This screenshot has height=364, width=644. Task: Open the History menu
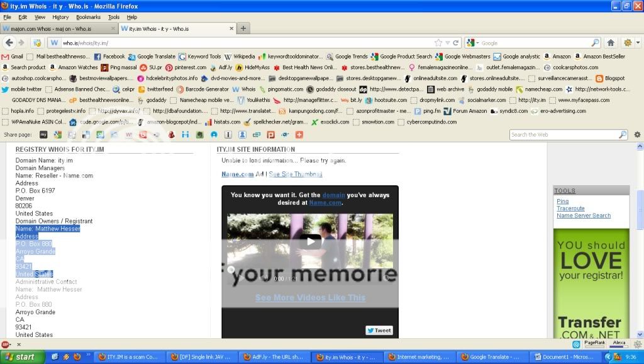pos(60,17)
